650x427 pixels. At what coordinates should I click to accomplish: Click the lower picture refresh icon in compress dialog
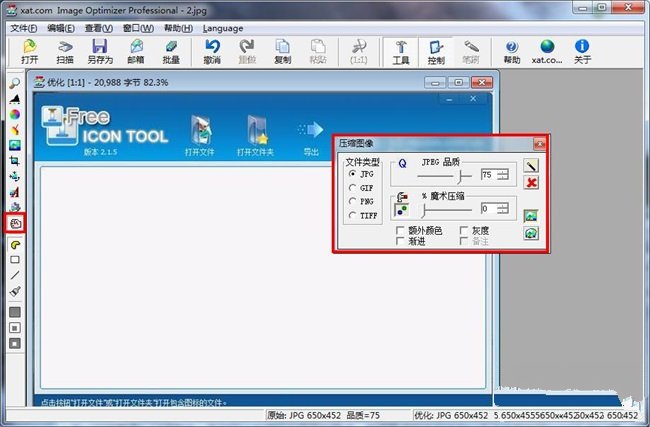click(531, 233)
